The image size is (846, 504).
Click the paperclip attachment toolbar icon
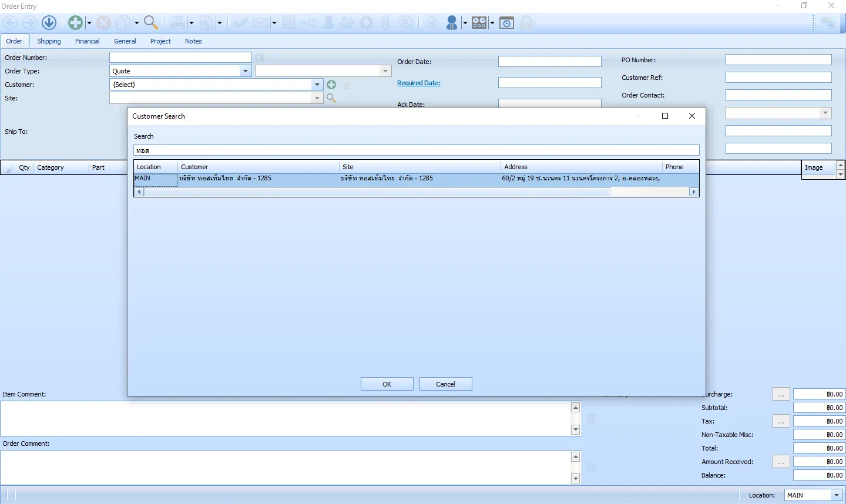coord(385,23)
